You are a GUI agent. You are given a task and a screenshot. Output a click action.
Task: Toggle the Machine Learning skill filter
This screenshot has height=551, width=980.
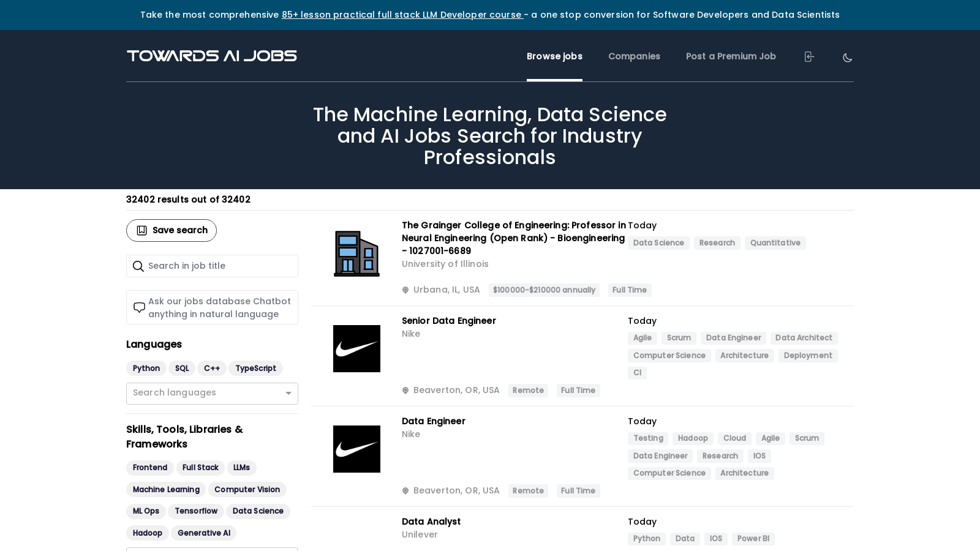[x=166, y=489]
